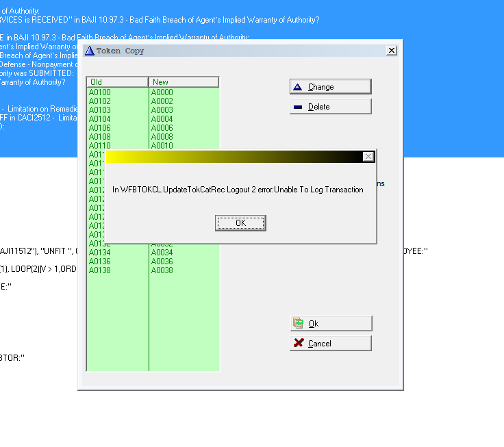Screen dimensions: 504x447
Task: Click the yellow gradient error title bar
Action: (233, 157)
